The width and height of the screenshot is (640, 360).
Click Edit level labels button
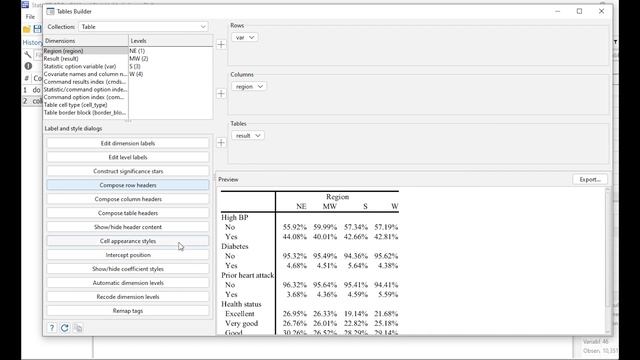(x=128, y=157)
